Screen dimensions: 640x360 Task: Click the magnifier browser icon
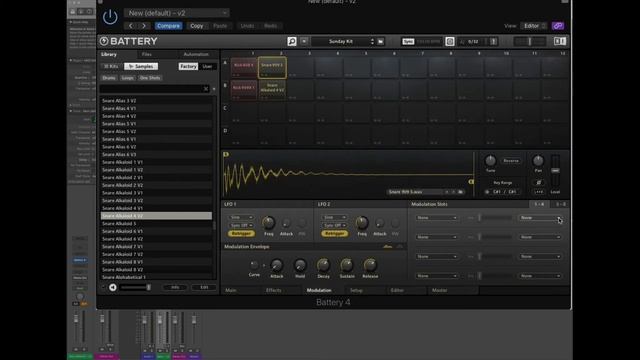(x=291, y=41)
